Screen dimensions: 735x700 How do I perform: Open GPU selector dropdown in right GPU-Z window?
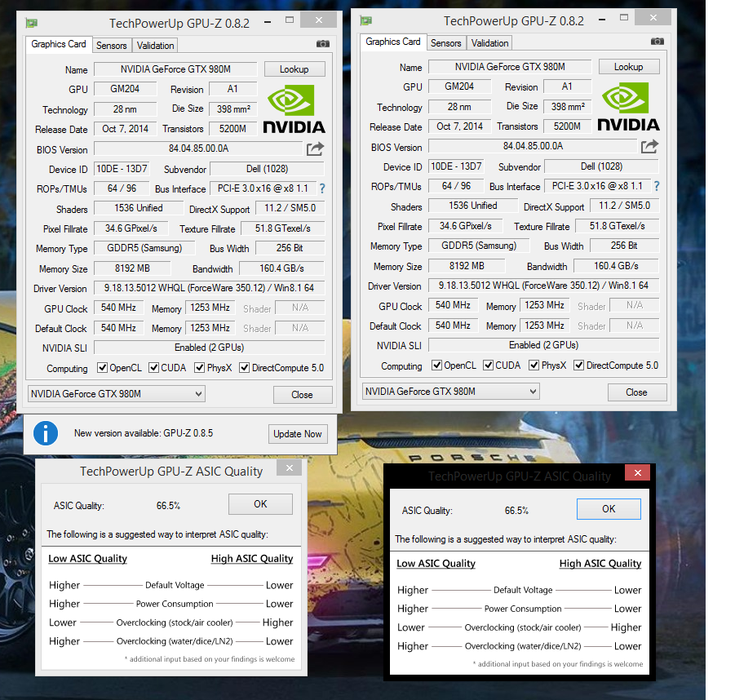pyautogui.click(x=451, y=392)
